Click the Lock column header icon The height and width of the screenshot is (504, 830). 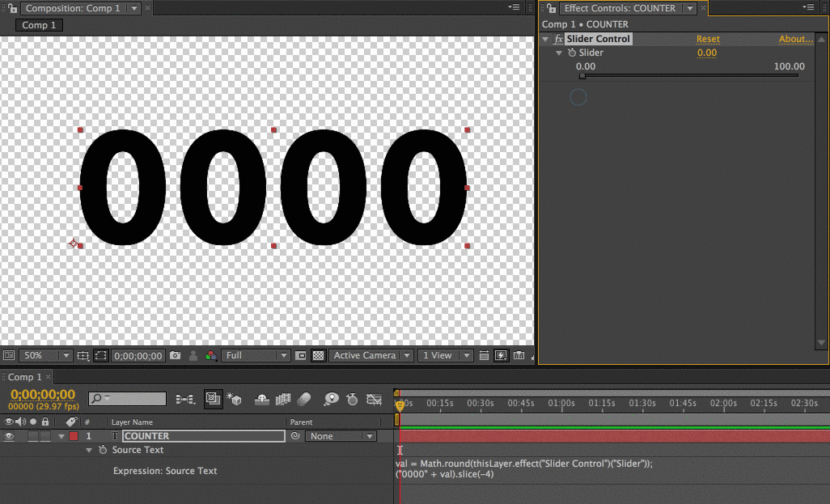[x=45, y=422]
